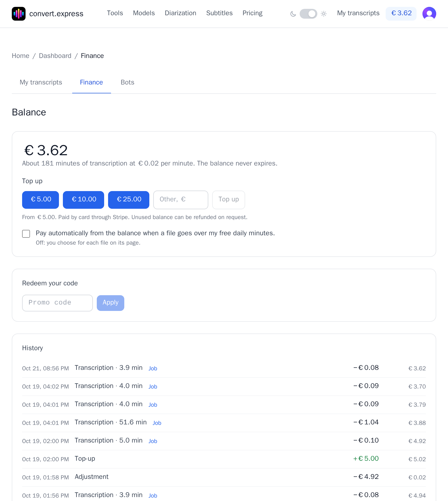The width and height of the screenshot is (448, 501).
Task: Click the Apply promo code button
Action: click(x=110, y=303)
